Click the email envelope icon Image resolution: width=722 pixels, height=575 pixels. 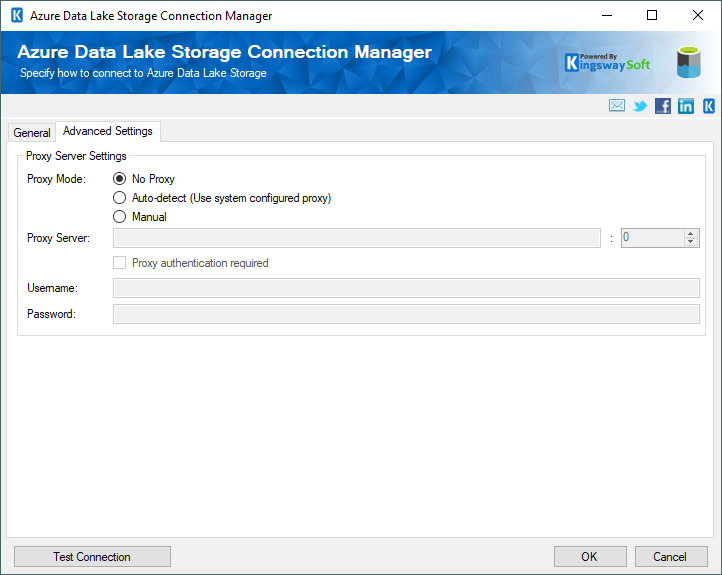(x=617, y=105)
